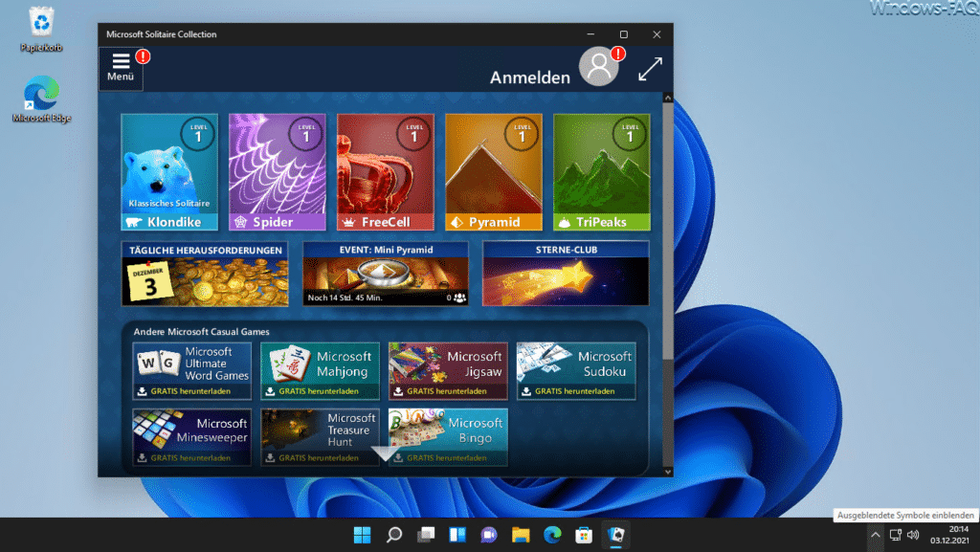Maximize the Solitaire Collection window
980x552 pixels.
click(623, 34)
